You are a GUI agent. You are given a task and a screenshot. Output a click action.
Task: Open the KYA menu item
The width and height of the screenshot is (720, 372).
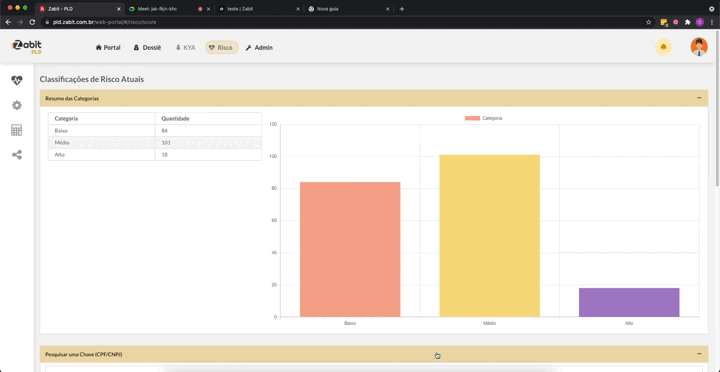point(186,47)
